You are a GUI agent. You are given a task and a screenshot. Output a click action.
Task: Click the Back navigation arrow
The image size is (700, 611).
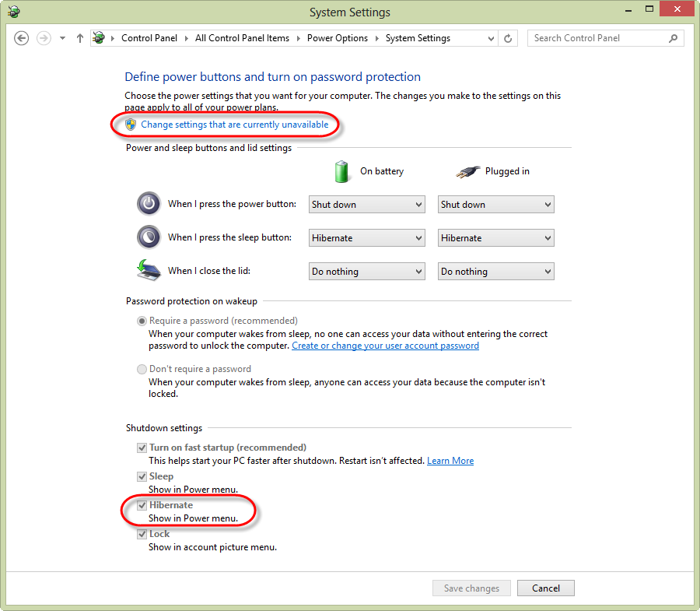point(22,38)
